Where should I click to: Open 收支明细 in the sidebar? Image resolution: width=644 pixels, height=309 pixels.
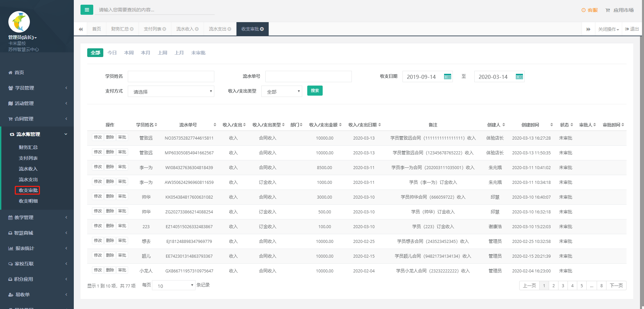[28, 201]
